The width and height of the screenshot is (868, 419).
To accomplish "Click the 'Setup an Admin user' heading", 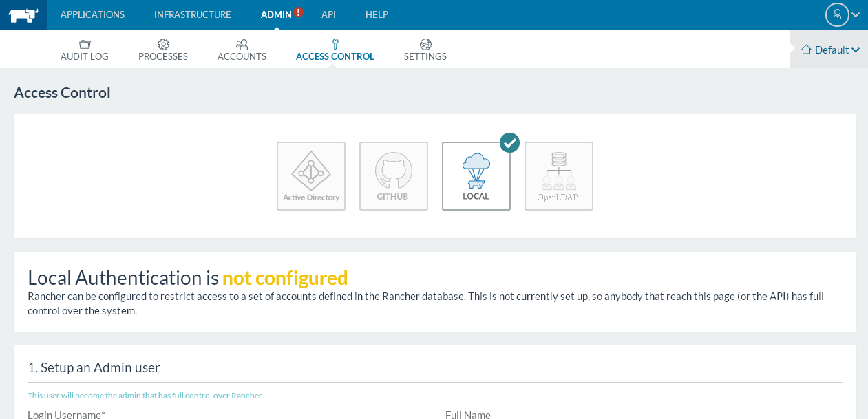I will click(x=94, y=367).
